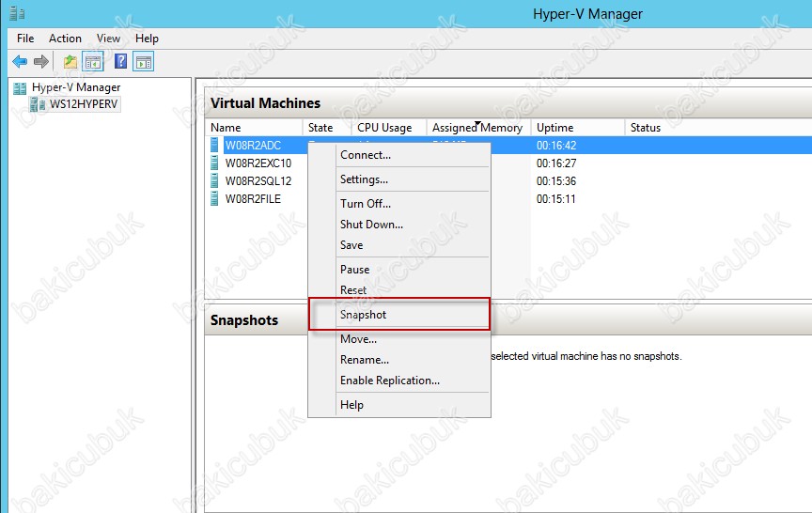
Task: Select the W08R2SQL12 virtual machine row
Action: (x=508, y=180)
